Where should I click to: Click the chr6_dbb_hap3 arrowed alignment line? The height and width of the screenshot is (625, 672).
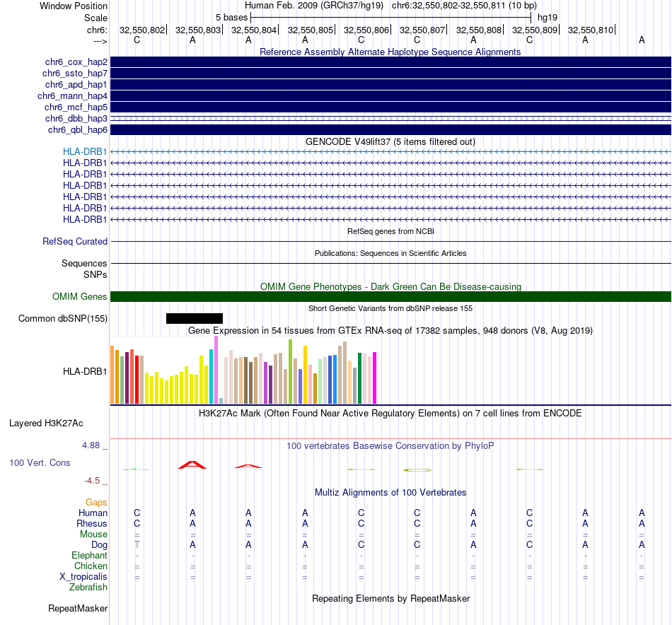pos(390,118)
